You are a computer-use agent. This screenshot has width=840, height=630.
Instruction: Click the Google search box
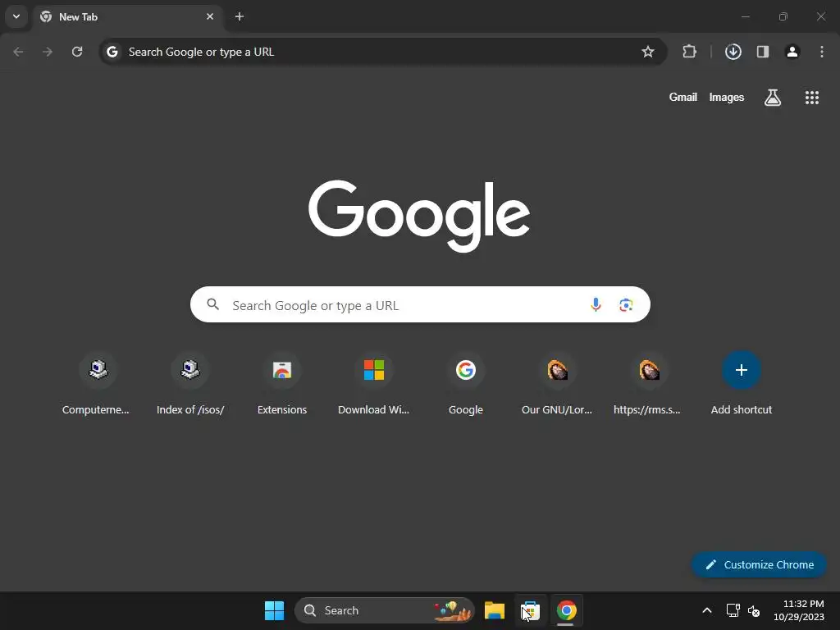point(420,305)
